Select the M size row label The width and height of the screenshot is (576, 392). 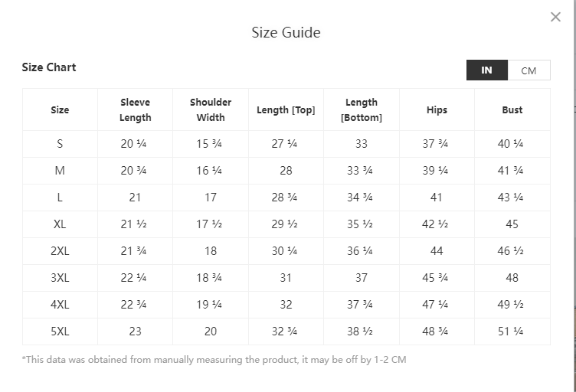pyautogui.click(x=60, y=171)
